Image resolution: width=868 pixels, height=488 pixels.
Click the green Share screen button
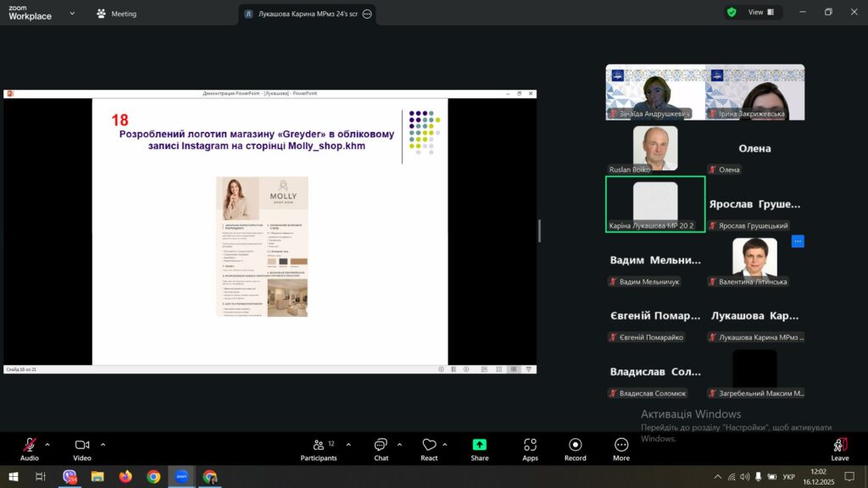coord(480,446)
